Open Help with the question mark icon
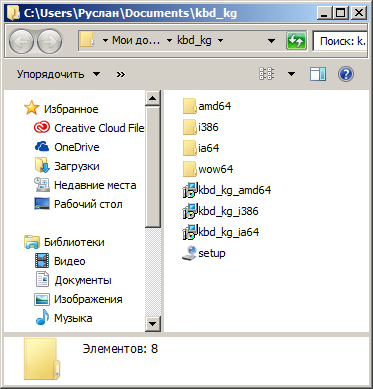This screenshot has width=373, height=389. point(346,74)
